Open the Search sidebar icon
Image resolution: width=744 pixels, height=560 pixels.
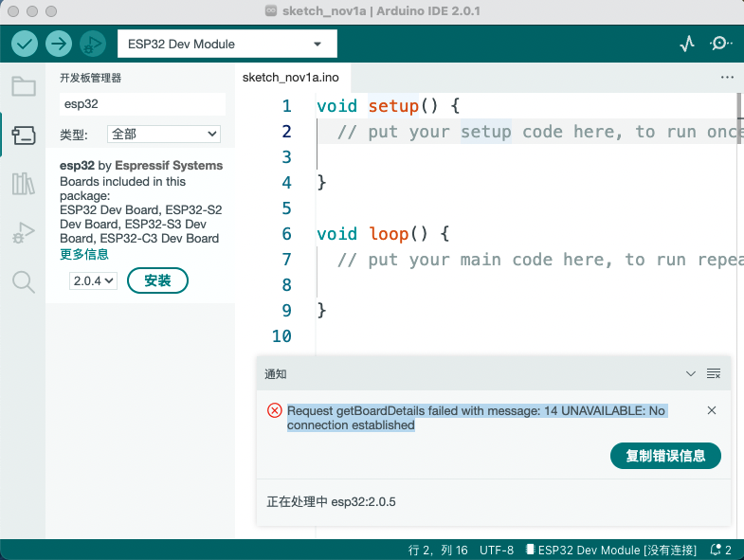coord(23,280)
